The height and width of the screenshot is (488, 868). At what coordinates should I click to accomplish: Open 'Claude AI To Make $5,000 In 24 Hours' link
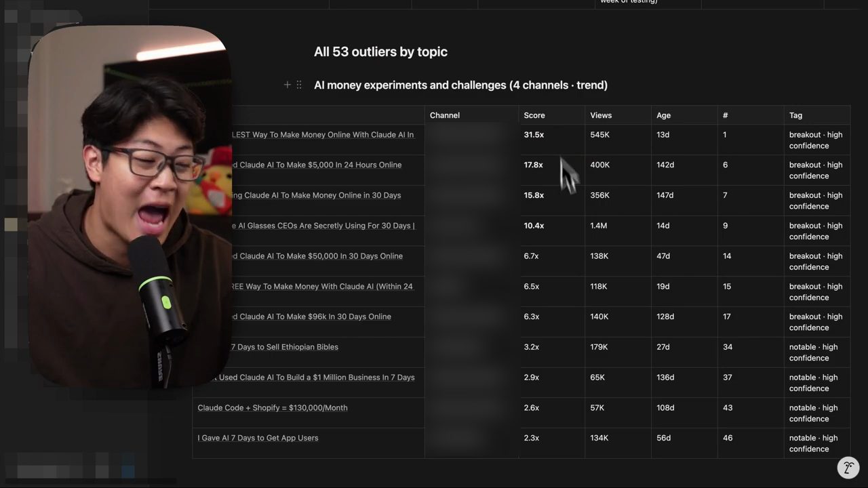point(317,165)
